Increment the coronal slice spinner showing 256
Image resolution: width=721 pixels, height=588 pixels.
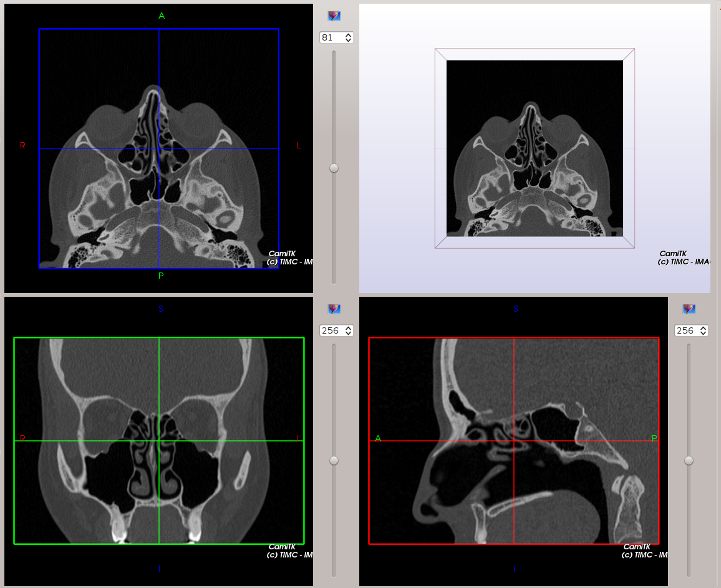tap(349, 327)
